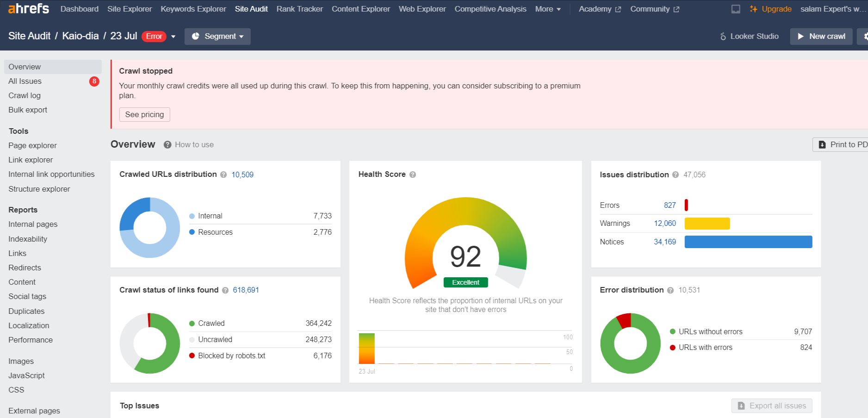
Task: Open Web Explorer
Action: (x=422, y=9)
